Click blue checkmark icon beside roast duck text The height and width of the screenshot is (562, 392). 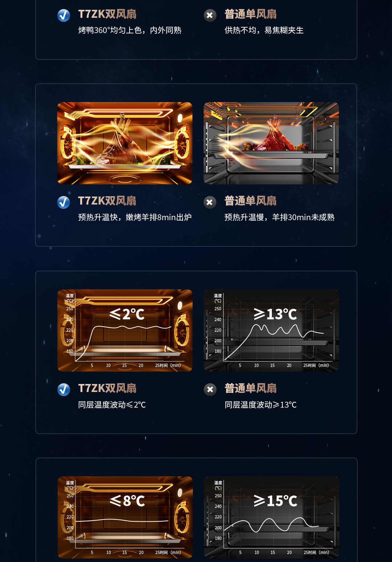[x=64, y=15]
